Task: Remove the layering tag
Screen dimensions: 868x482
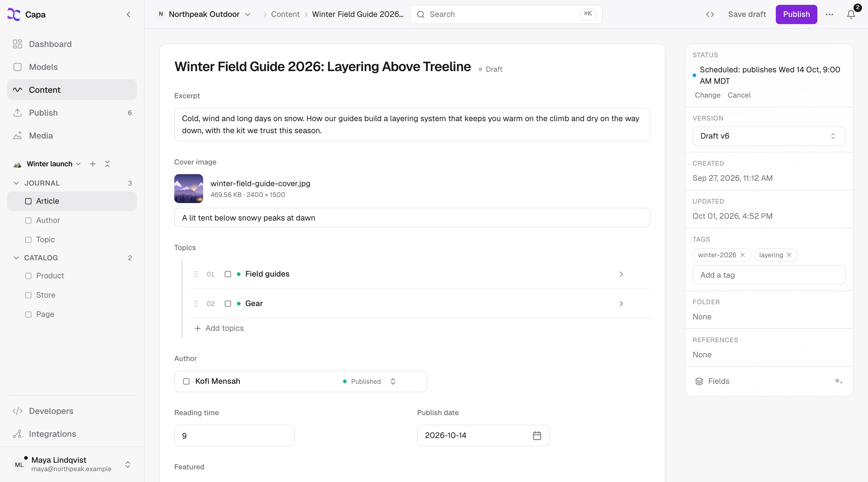Action: pos(789,255)
